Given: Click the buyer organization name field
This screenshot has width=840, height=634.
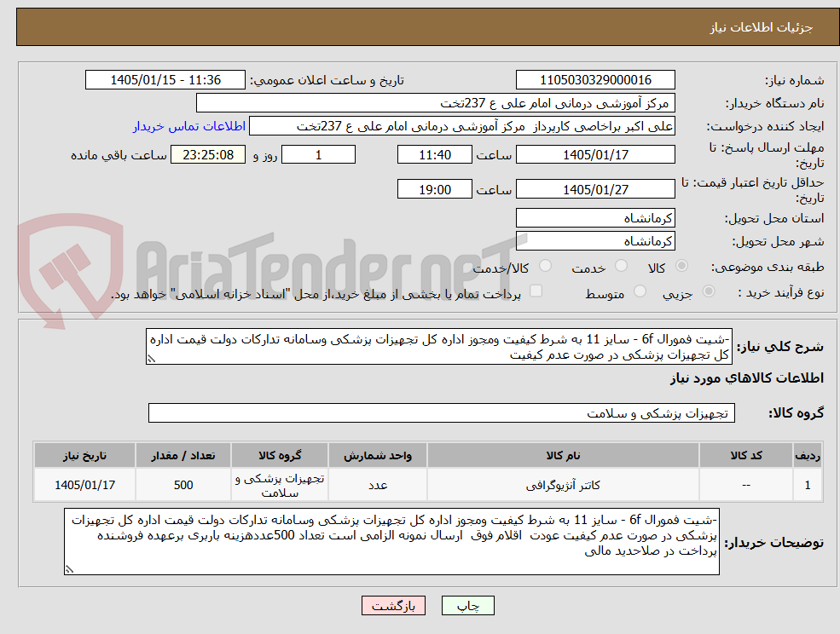Looking at the screenshot, I should pos(436,103).
